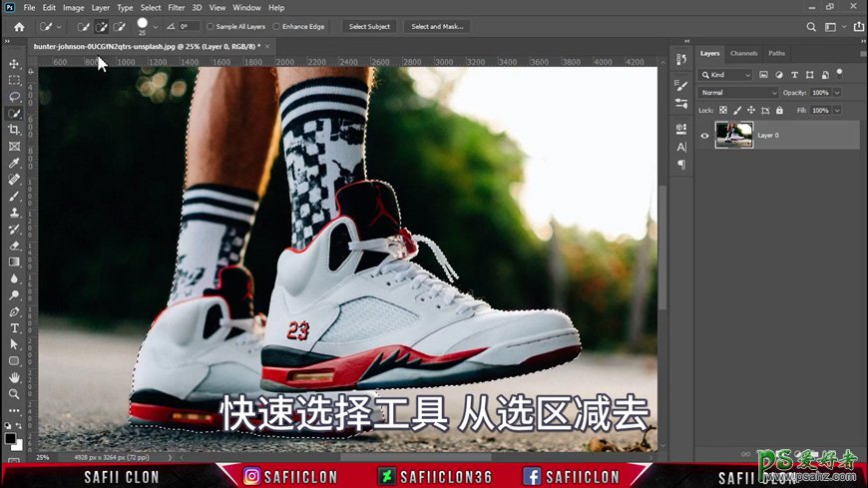Select the Lasso tool

(14, 97)
